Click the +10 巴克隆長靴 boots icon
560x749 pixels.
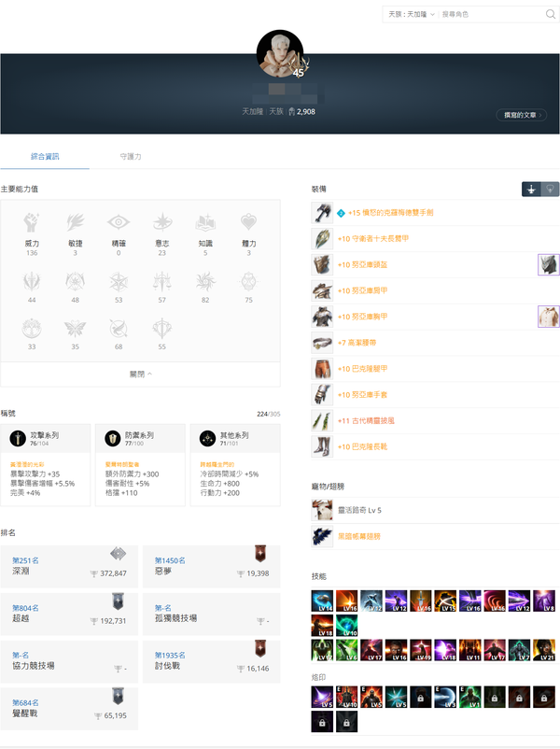(322, 446)
